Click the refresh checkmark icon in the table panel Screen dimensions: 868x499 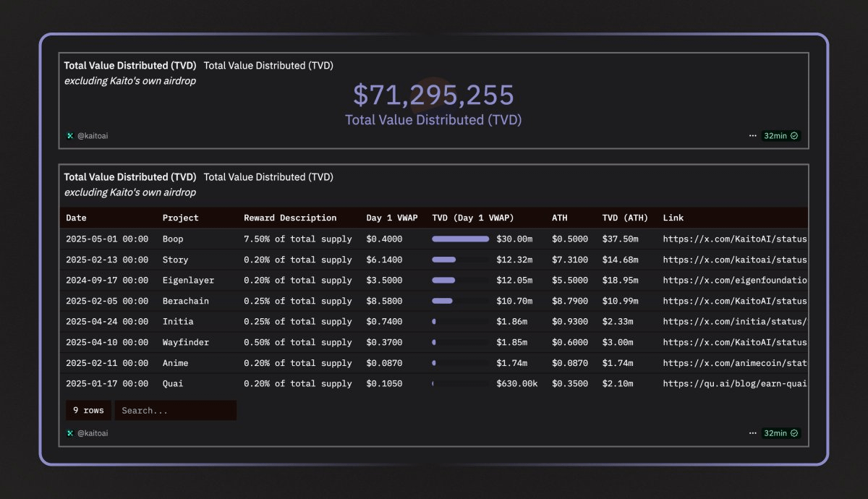pyautogui.click(x=794, y=433)
